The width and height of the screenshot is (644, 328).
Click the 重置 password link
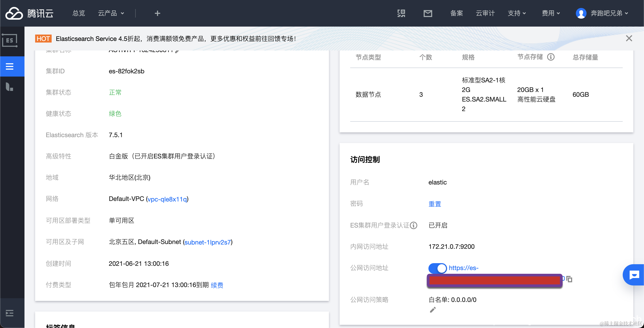click(x=435, y=204)
